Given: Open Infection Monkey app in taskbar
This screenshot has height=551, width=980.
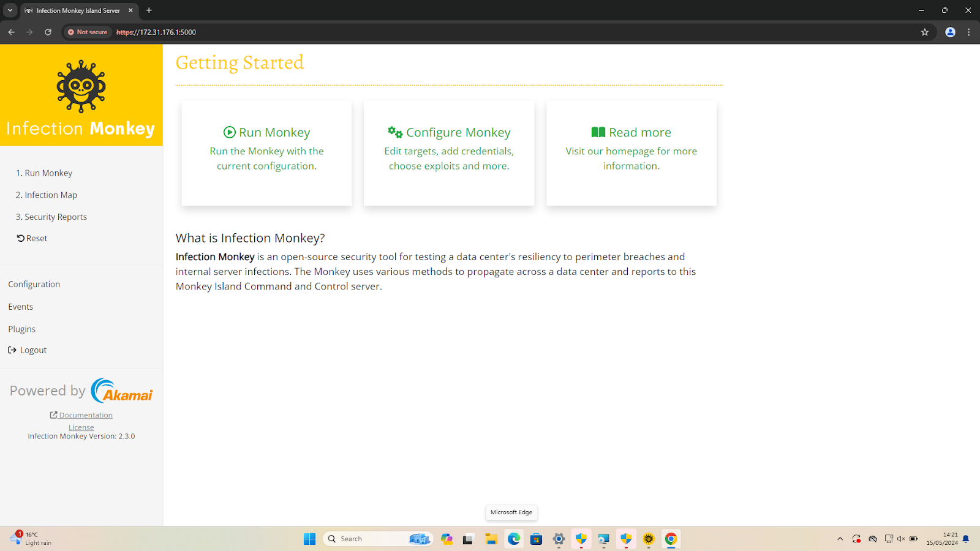Looking at the screenshot, I should [x=649, y=539].
